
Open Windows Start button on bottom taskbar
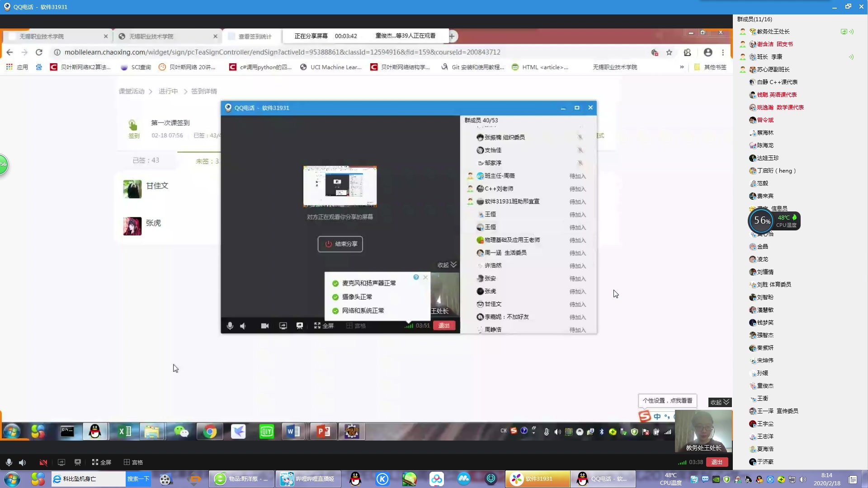pos(12,479)
